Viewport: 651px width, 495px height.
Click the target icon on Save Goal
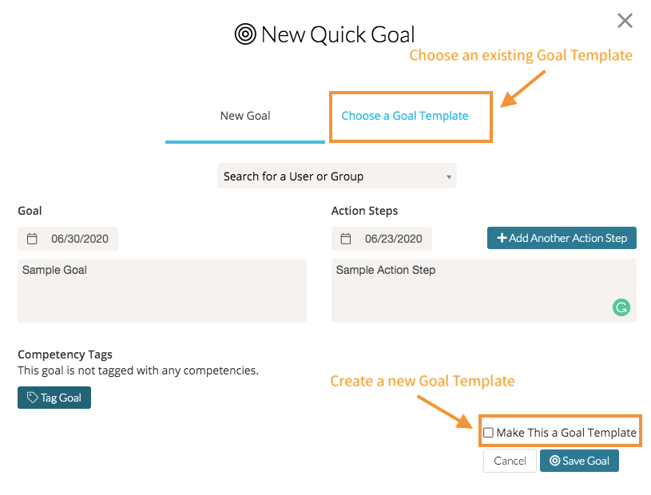[x=555, y=461]
